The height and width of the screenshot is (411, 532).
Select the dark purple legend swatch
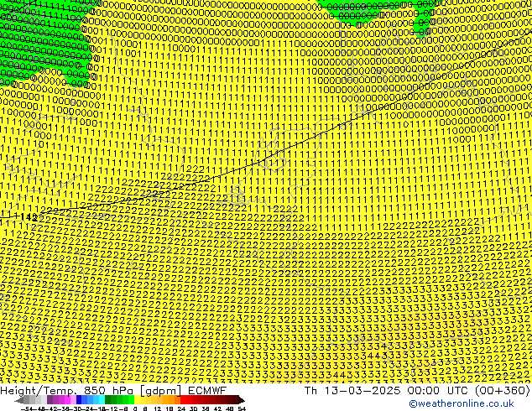(50, 399)
